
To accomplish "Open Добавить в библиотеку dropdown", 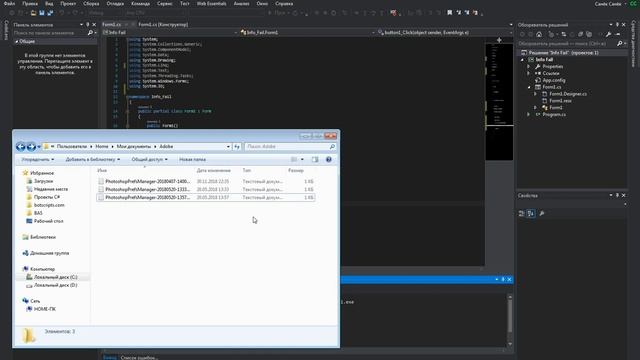I will click(x=93, y=160).
